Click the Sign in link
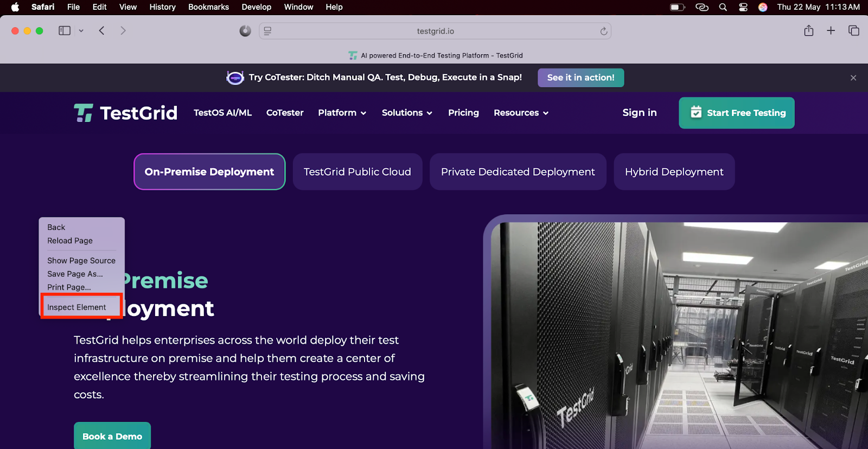 (x=640, y=113)
